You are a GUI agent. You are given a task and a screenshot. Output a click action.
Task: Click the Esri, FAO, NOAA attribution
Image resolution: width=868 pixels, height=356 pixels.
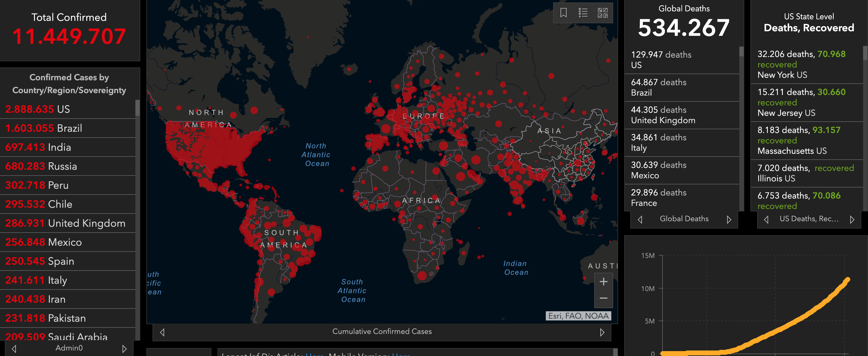click(x=578, y=316)
